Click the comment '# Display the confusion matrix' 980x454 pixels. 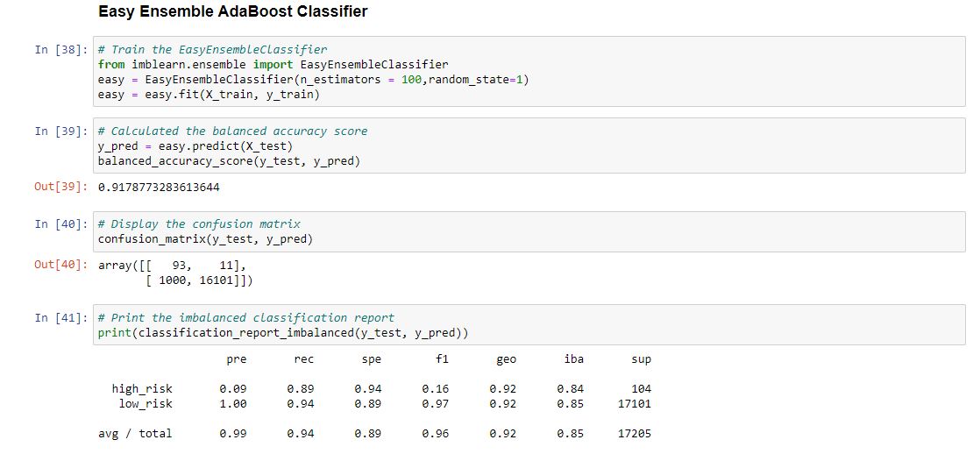coord(199,223)
